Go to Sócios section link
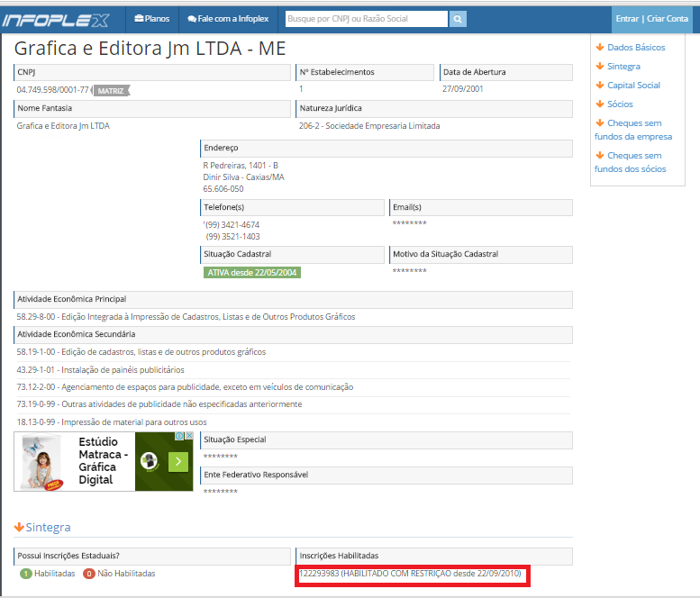This screenshot has width=700, height=598. [619, 104]
